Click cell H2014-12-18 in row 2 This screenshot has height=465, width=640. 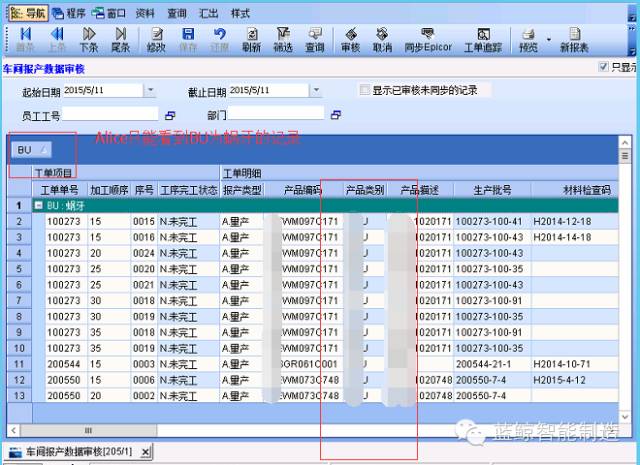(575, 222)
